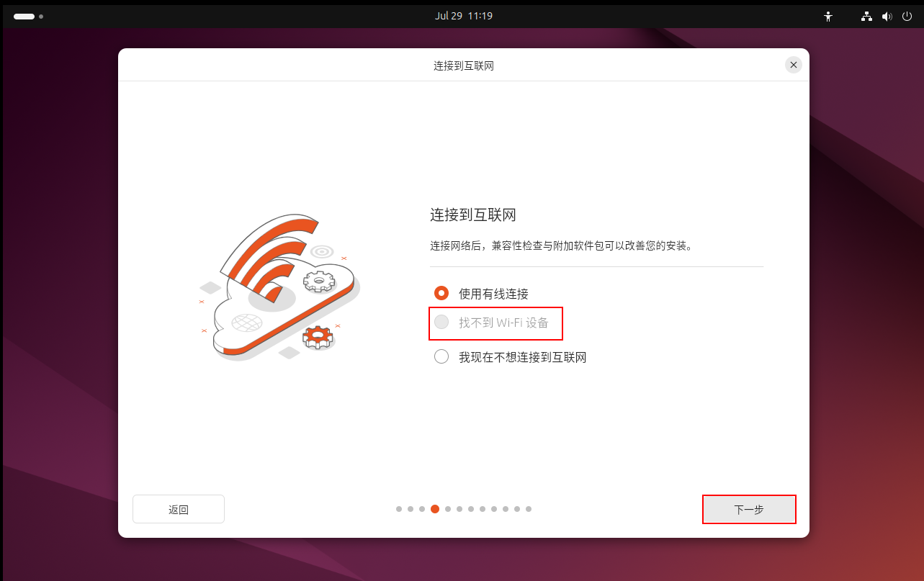Open the accessibility menu in the top bar

[x=828, y=16]
